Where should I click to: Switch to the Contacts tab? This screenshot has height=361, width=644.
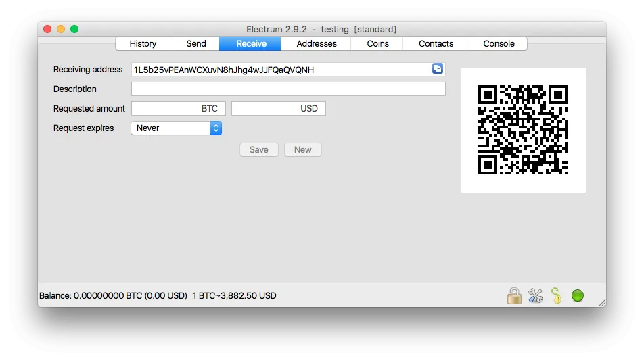(x=436, y=43)
